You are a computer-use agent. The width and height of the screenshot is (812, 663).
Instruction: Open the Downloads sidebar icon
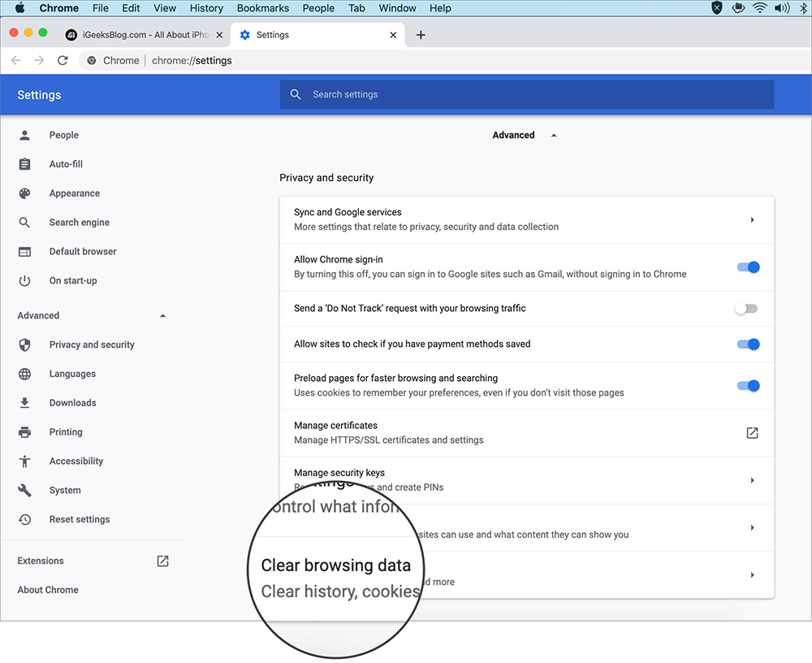coord(24,402)
